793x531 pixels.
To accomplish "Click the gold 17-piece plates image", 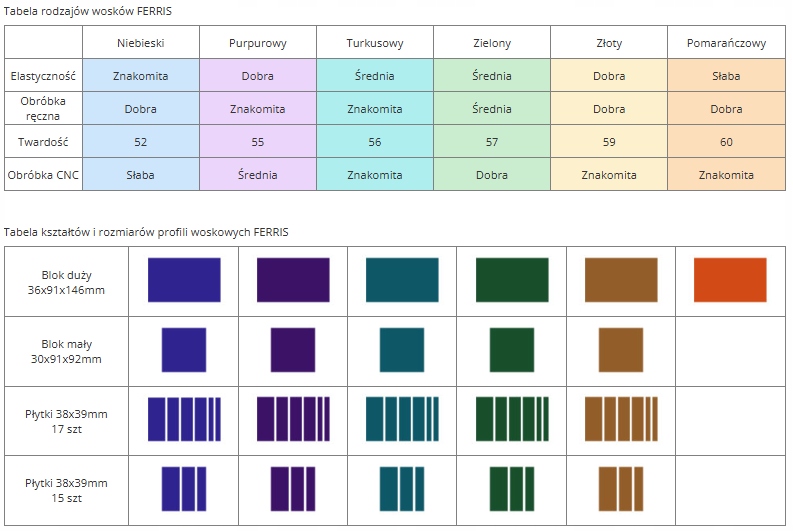I will pos(620,420).
